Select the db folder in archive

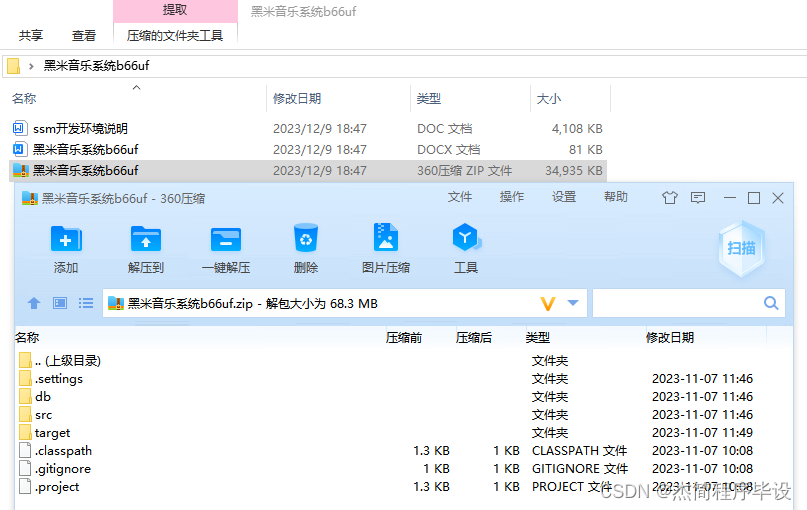[43, 397]
